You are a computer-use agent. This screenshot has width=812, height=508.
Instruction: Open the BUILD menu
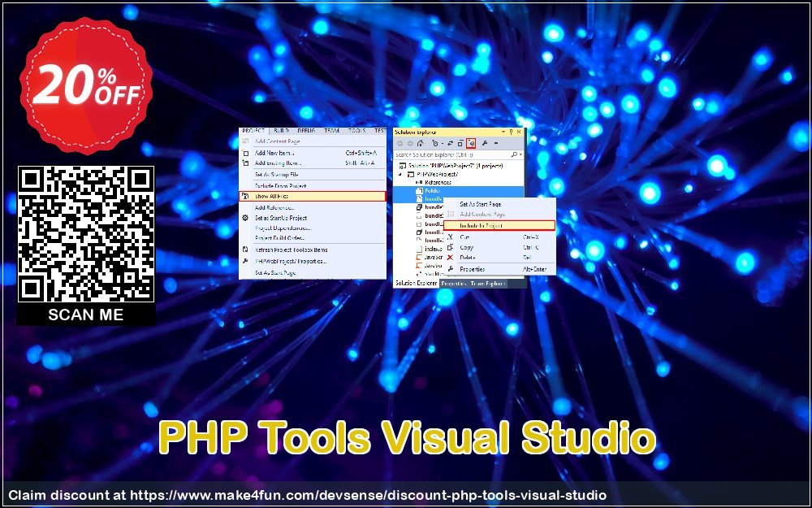(281, 131)
